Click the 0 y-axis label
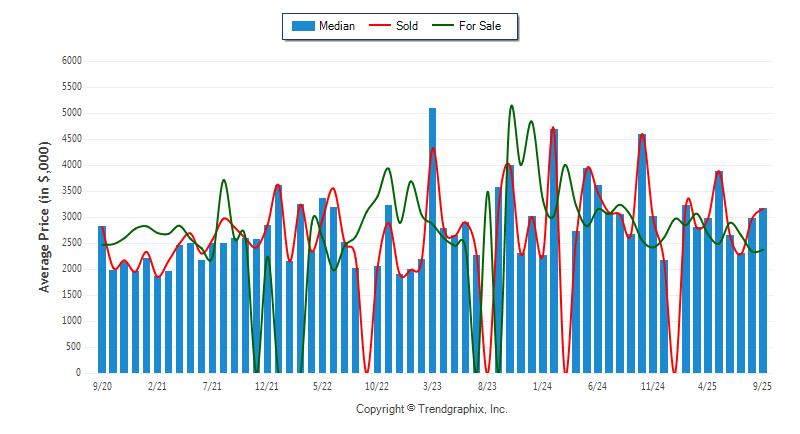 (78, 373)
